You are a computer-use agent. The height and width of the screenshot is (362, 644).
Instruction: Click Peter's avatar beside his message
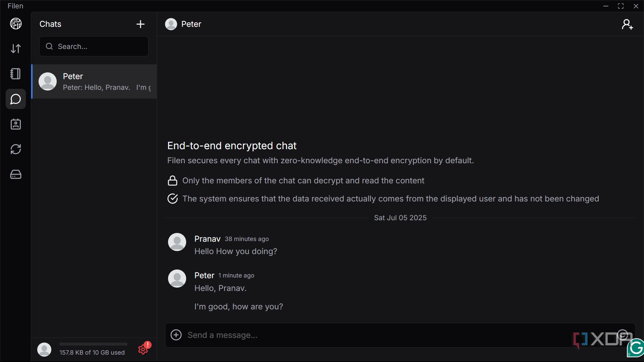[x=177, y=279]
